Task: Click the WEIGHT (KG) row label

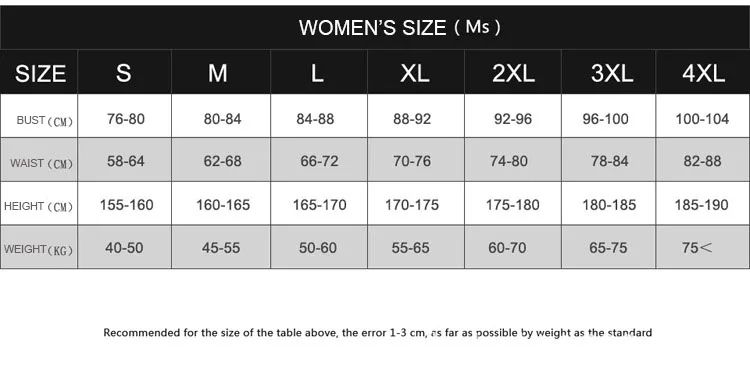Action: tap(39, 247)
